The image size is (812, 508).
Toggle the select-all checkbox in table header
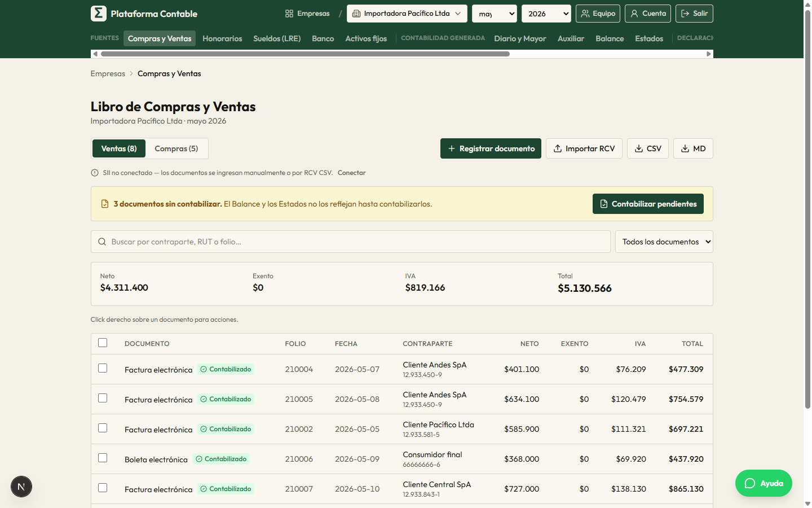(x=103, y=343)
